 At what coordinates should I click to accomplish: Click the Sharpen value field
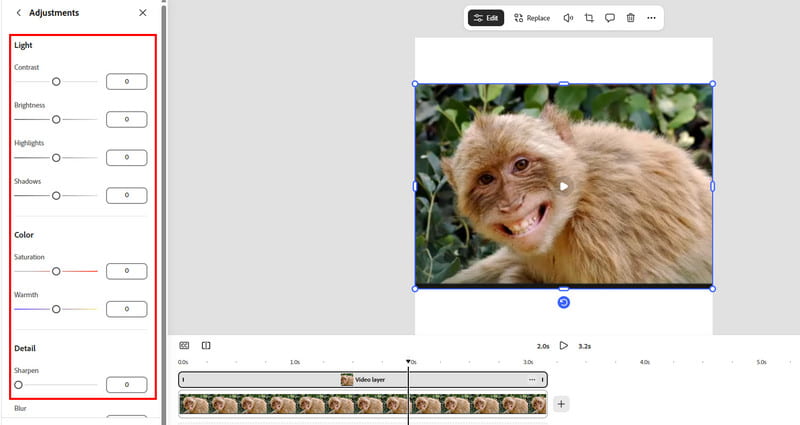127,385
